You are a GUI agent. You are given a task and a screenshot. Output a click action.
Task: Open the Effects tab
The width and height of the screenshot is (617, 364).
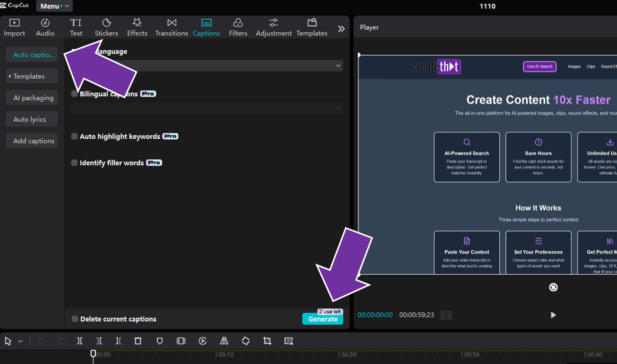(x=137, y=28)
